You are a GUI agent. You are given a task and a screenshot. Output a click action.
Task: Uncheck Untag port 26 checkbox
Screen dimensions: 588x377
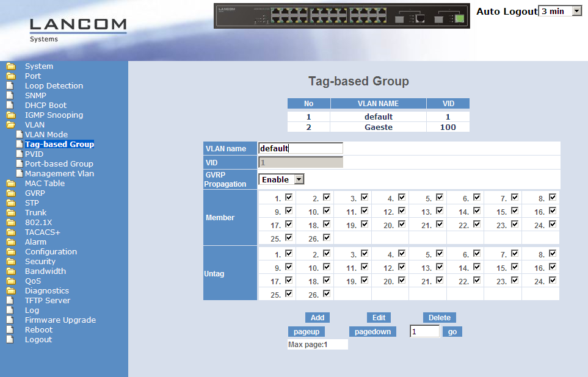327,293
